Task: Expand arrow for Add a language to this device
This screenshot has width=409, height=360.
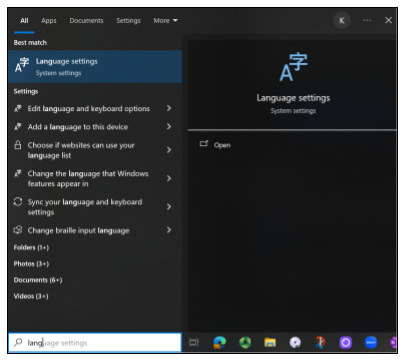Action: [x=169, y=127]
